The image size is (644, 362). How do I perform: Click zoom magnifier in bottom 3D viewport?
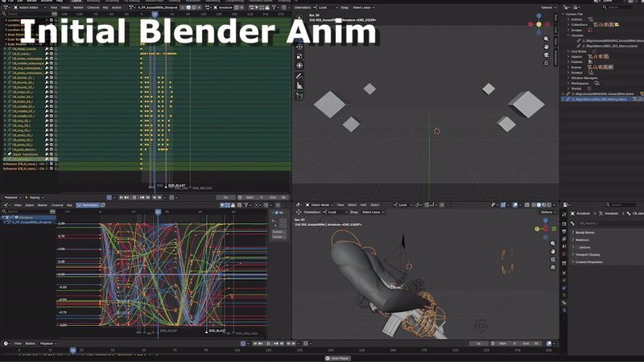click(x=553, y=244)
